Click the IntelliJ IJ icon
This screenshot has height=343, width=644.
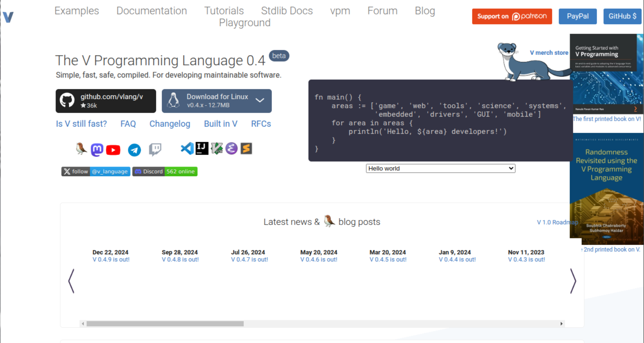tap(202, 149)
